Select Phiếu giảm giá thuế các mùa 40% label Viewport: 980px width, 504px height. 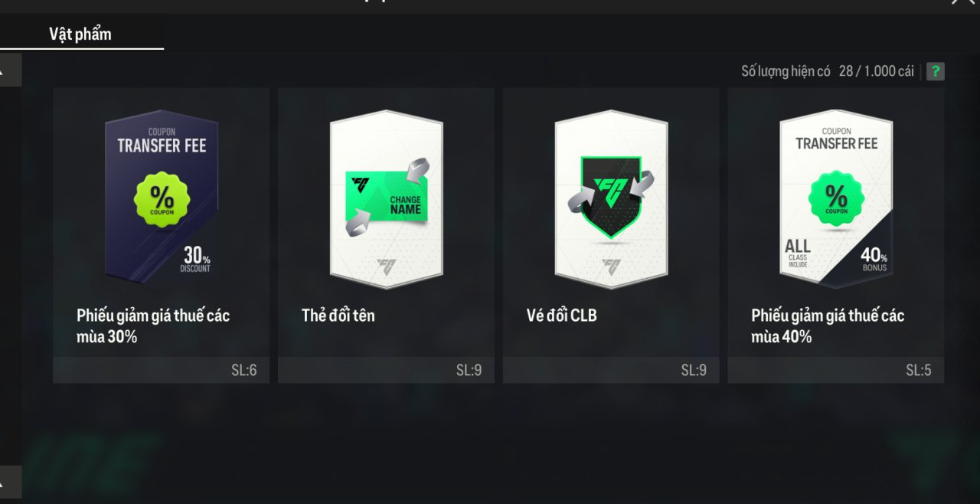[x=828, y=326]
